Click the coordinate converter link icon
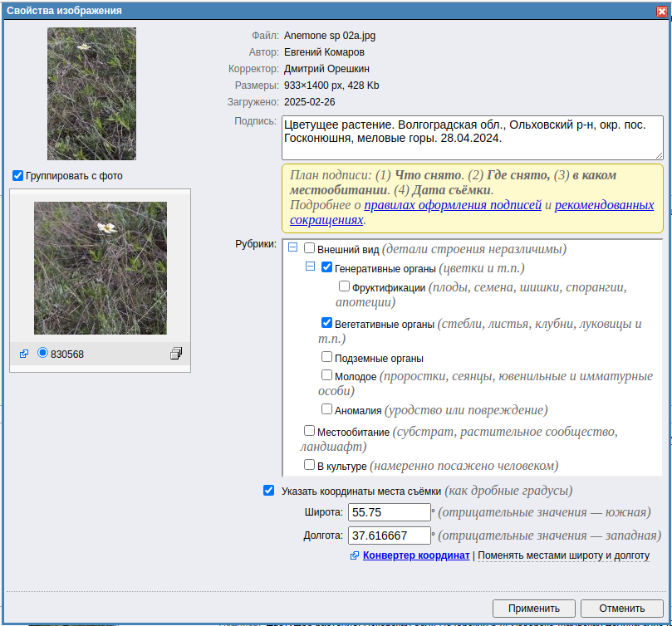This screenshot has width=672, height=626. [355, 555]
